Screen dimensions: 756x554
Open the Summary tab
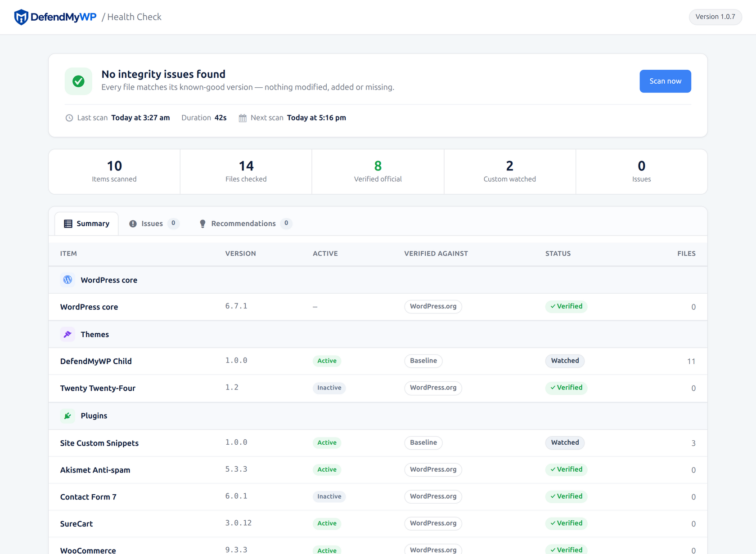coord(86,223)
